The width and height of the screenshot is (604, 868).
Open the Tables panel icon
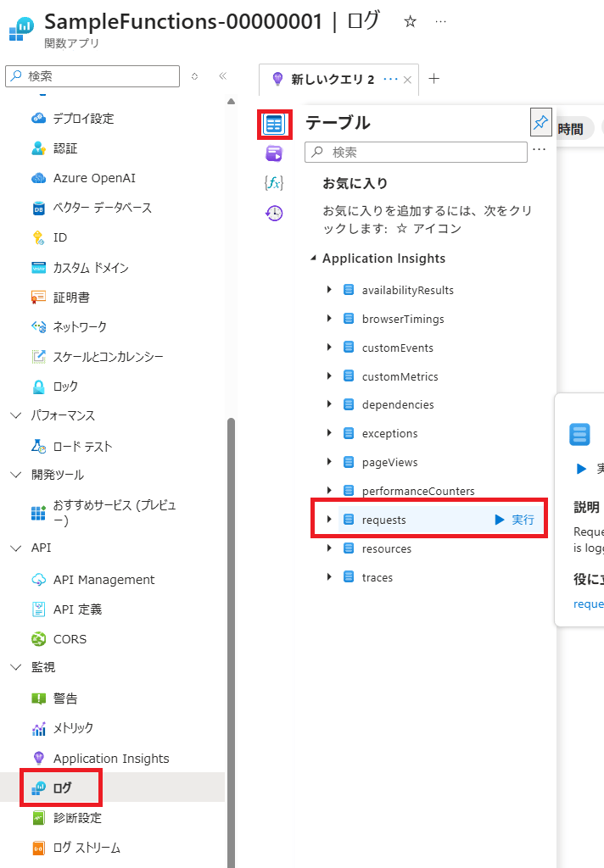click(274, 125)
